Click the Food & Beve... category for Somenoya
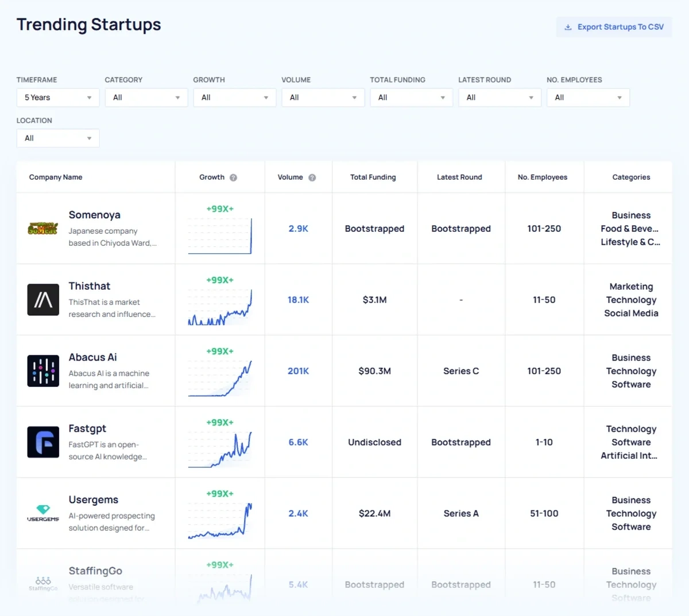 [630, 228]
